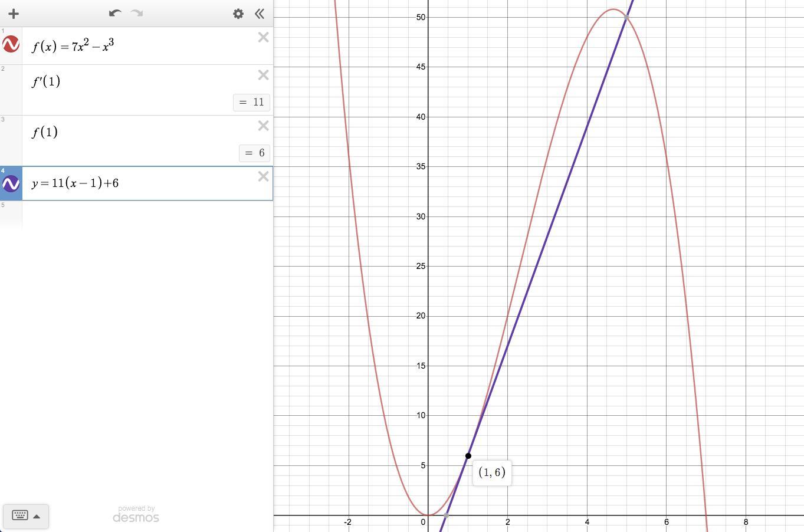Toggle visibility of tangent line y=11(x−1)+6

click(11, 184)
